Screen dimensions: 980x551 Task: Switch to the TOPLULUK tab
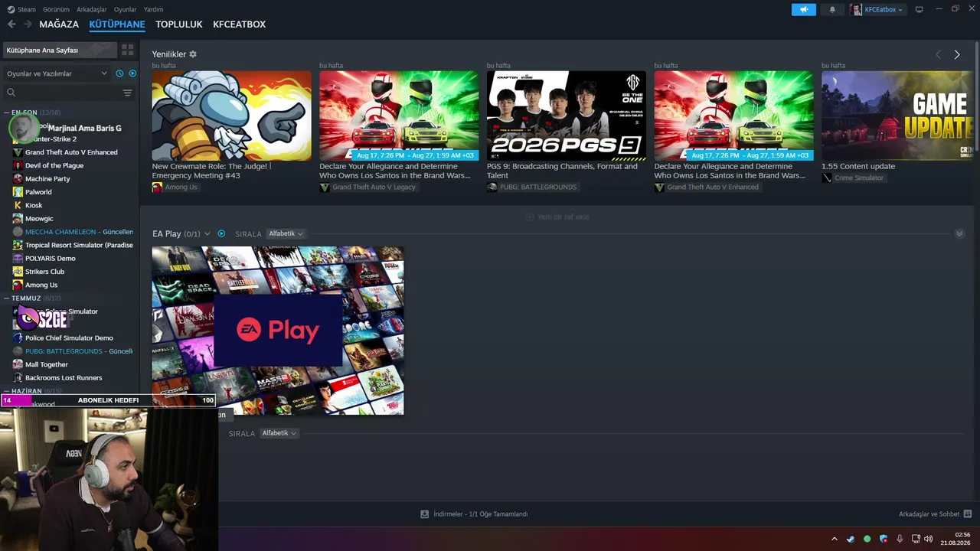(x=179, y=24)
